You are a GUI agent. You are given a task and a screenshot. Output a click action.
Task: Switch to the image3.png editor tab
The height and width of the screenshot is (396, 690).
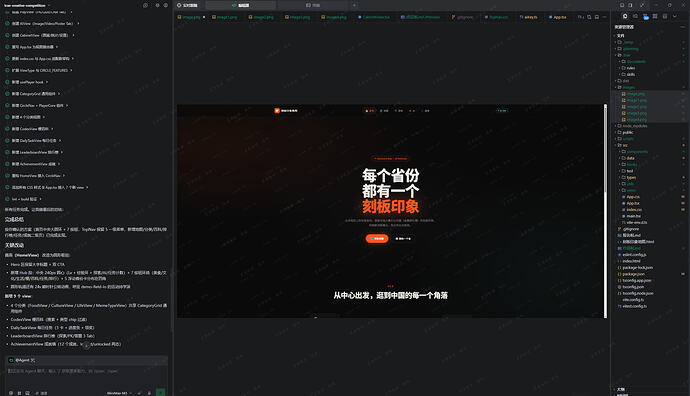[x=297, y=17]
